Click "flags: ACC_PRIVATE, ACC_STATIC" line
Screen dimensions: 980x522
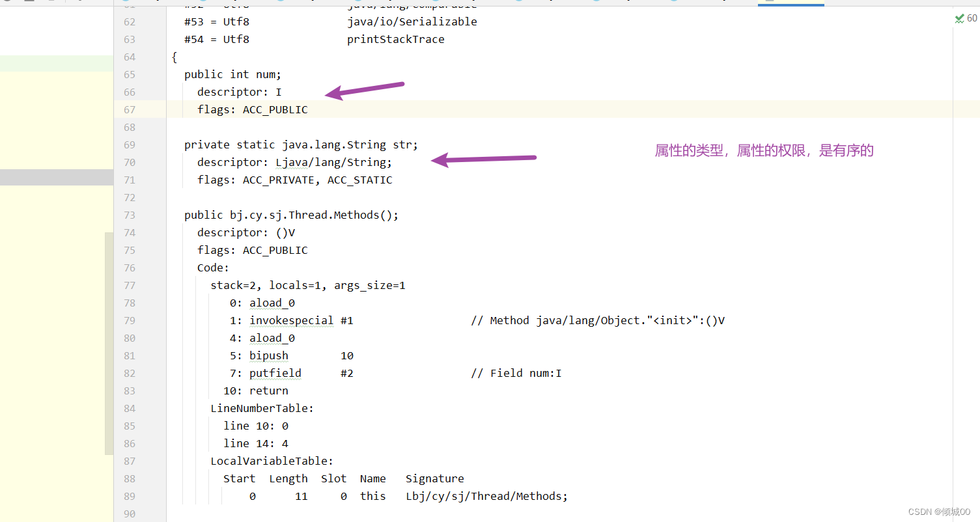pos(295,180)
